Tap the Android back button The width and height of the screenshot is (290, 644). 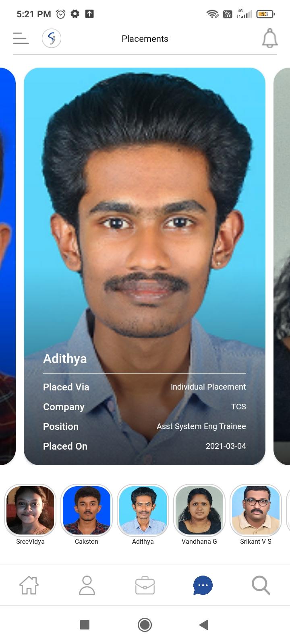coord(204,625)
